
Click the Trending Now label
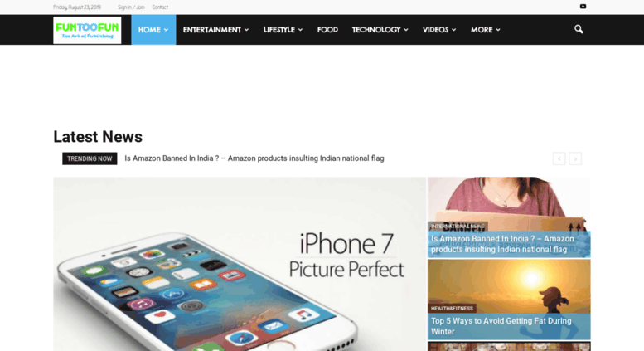(x=90, y=158)
